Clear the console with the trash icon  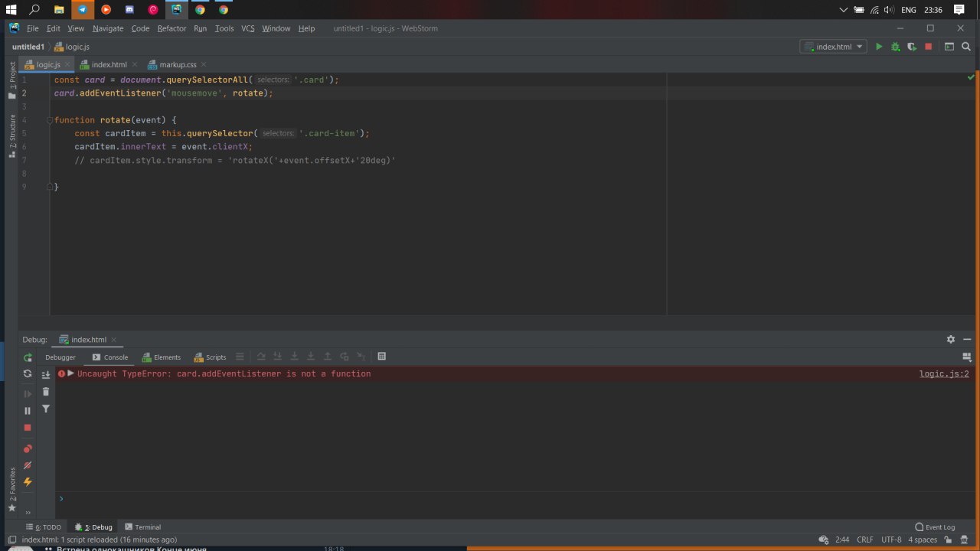(46, 392)
